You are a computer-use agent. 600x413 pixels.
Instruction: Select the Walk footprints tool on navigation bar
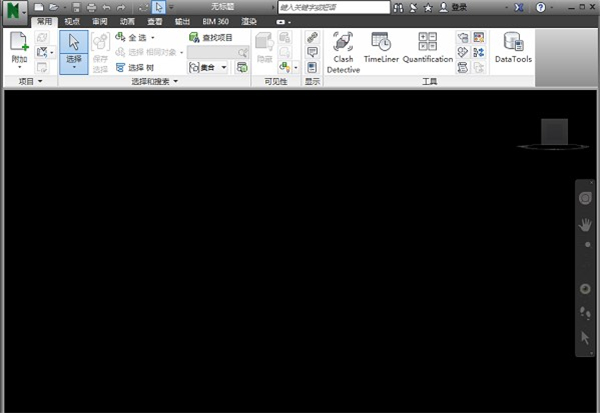click(x=585, y=313)
